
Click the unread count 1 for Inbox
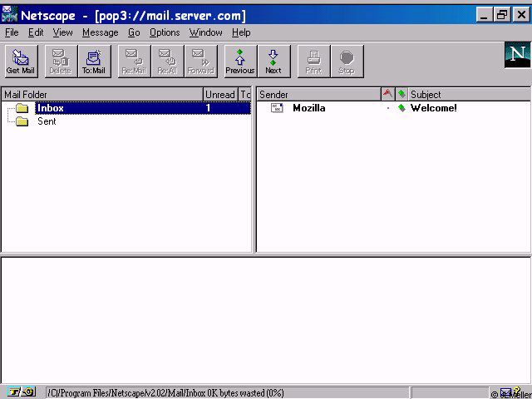tap(208, 108)
